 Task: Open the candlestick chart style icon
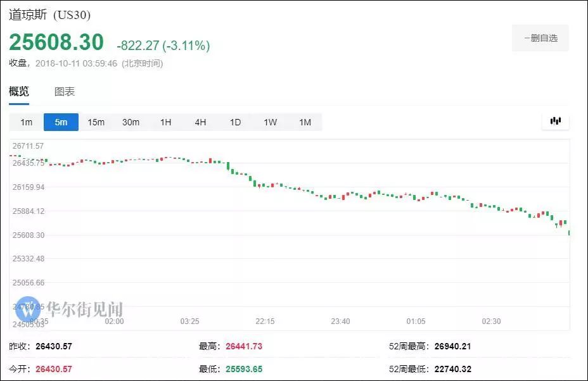point(555,121)
